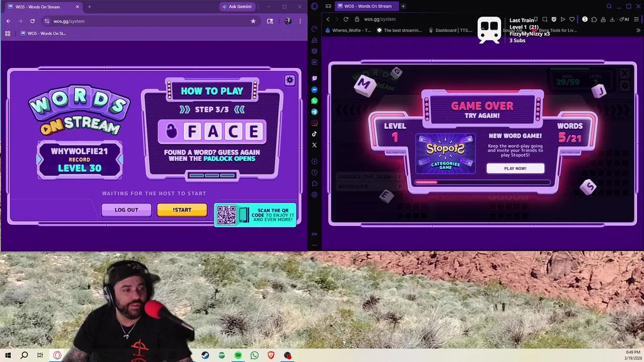Click the QR code image
644x362 pixels.
[226, 215]
